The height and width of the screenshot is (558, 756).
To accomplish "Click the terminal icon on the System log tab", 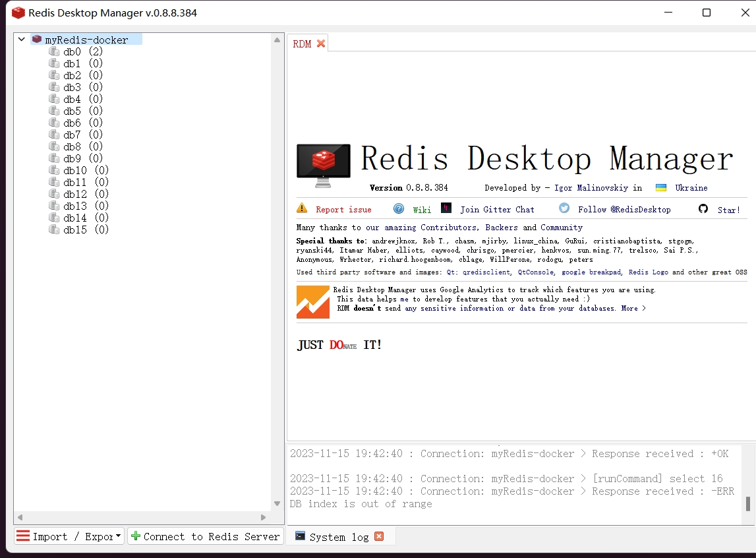I will (300, 536).
